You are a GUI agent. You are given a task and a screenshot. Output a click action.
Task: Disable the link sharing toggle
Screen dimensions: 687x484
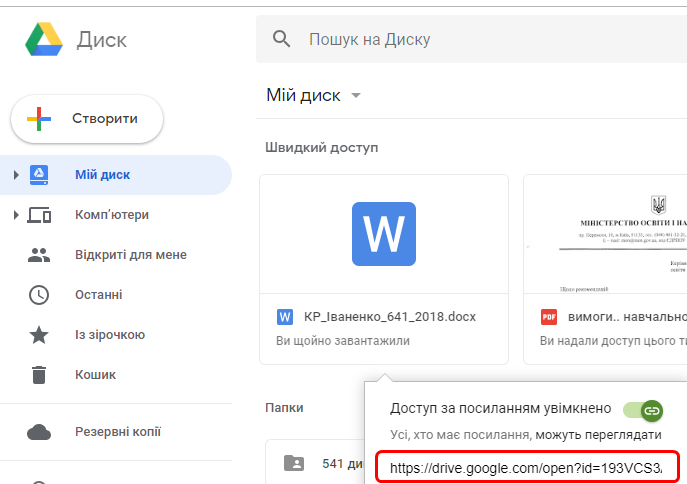point(643,410)
